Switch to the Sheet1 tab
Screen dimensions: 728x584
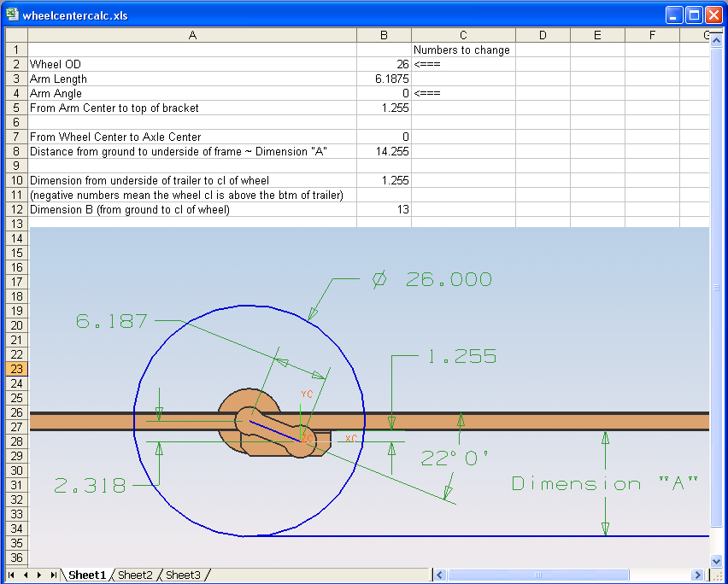87,575
